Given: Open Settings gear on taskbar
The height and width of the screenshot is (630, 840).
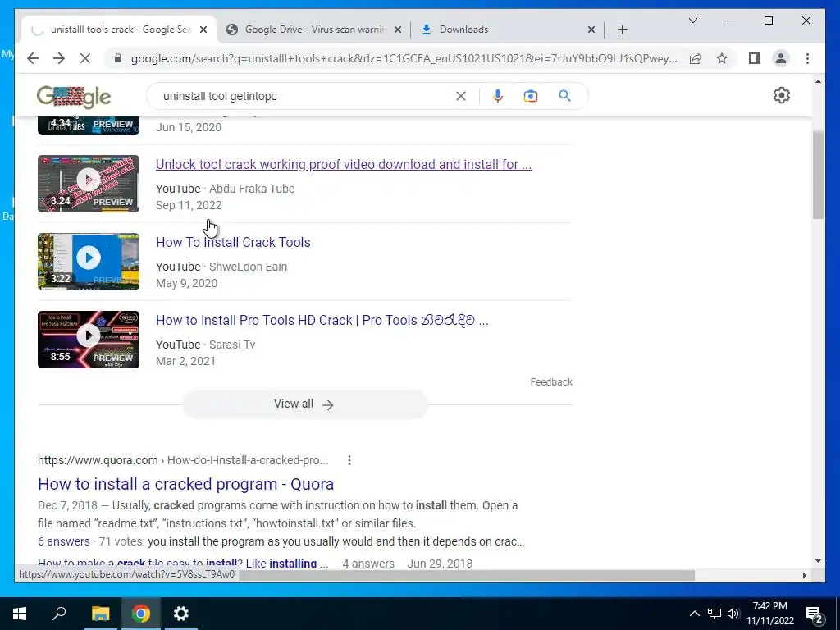Looking at the screenshot, I should pos(181,614).
